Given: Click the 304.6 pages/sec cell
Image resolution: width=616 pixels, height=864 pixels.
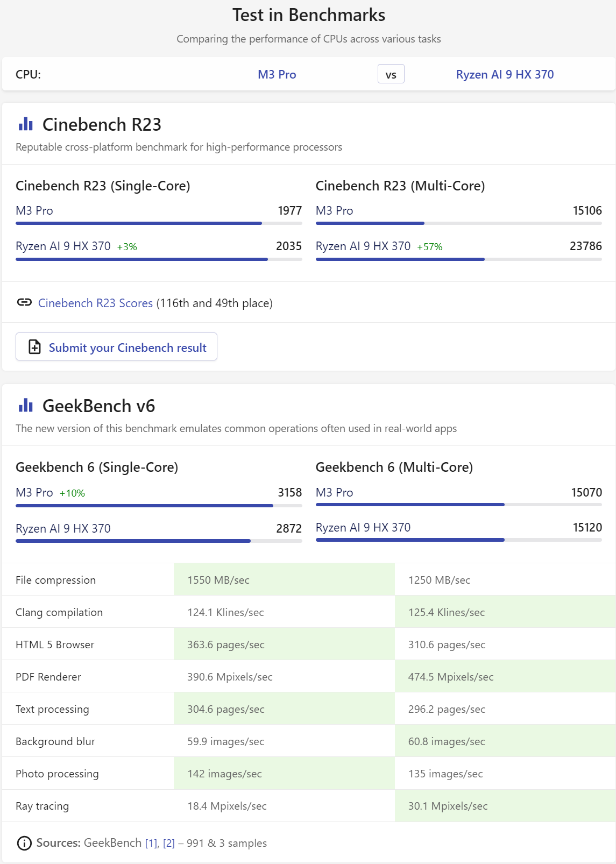Looking at the screenshot, I should click(284, 709).
